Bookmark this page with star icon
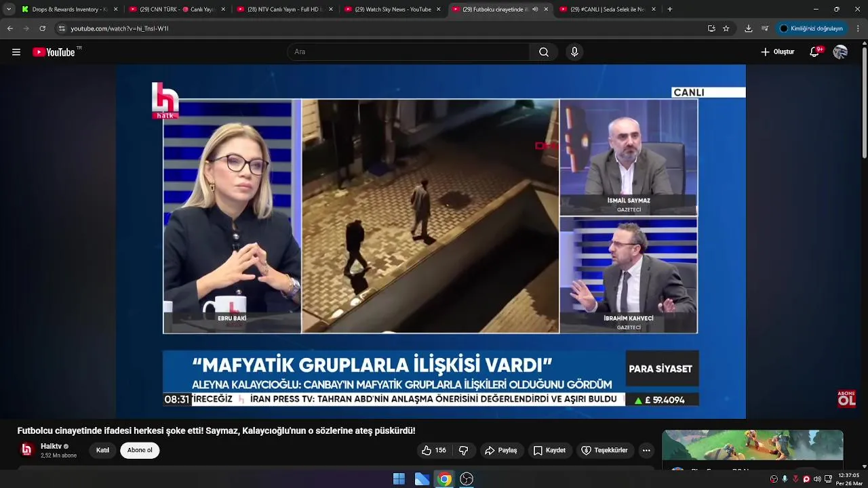The image size is (868, 488). pyautogui.click(x=726, y=28)
